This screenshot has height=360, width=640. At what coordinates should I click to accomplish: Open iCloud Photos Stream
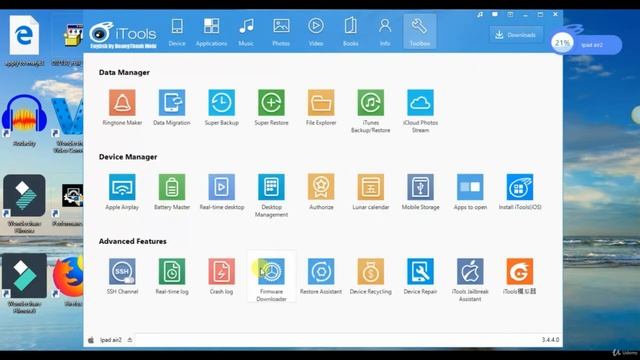point(420,103)
